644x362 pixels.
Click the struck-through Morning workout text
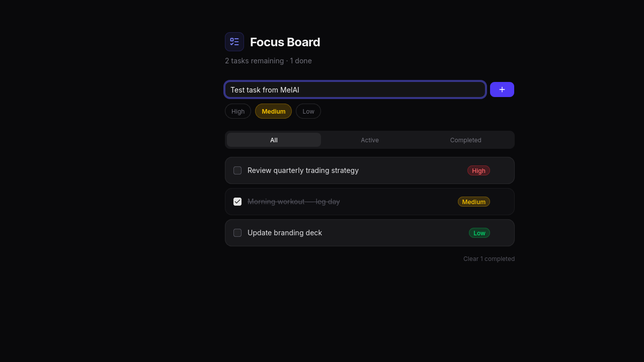point(294,202)
